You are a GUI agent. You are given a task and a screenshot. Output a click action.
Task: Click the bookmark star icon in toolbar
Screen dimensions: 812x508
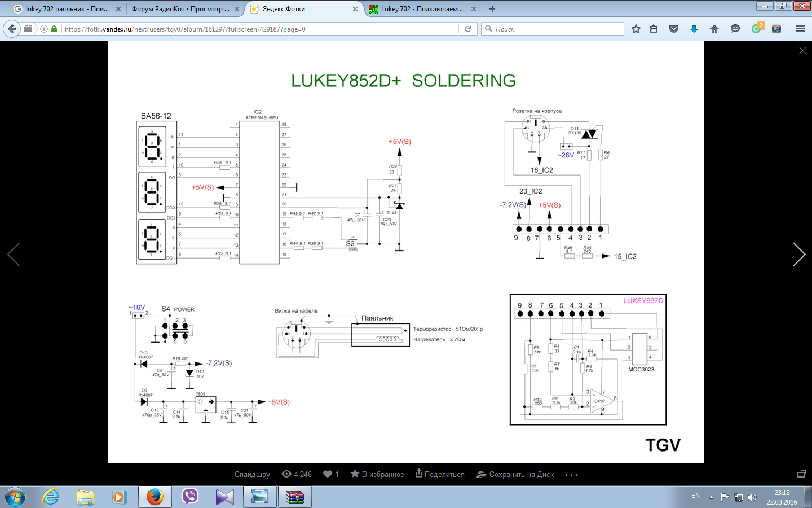click(636, 29)
